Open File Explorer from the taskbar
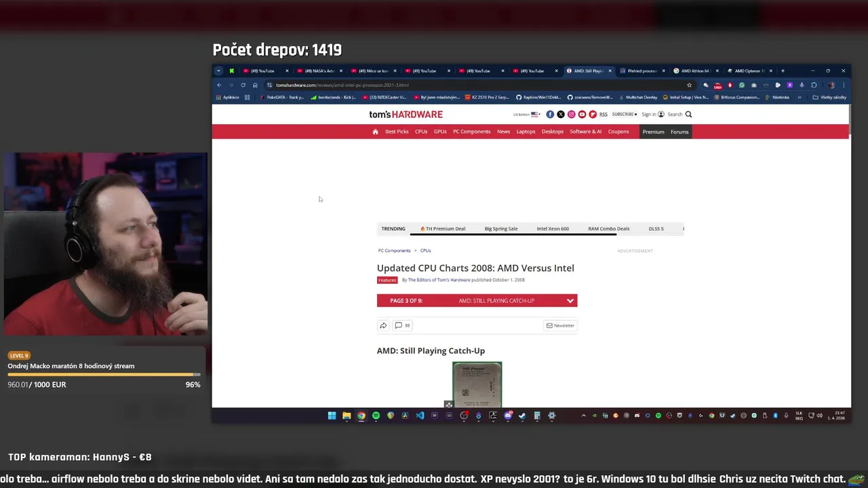Image resolution: width=868 pixels, height=488 pixels. coord(347,415)
